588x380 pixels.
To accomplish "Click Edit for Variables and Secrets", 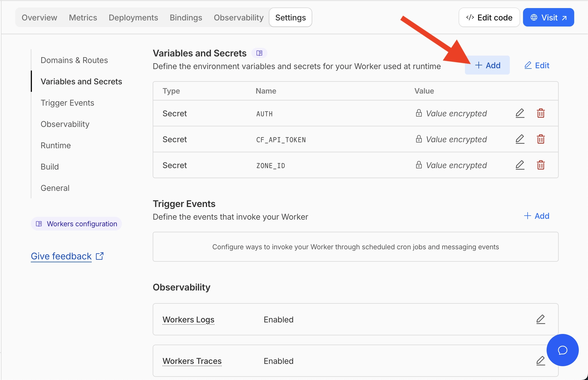I will 537,65.
